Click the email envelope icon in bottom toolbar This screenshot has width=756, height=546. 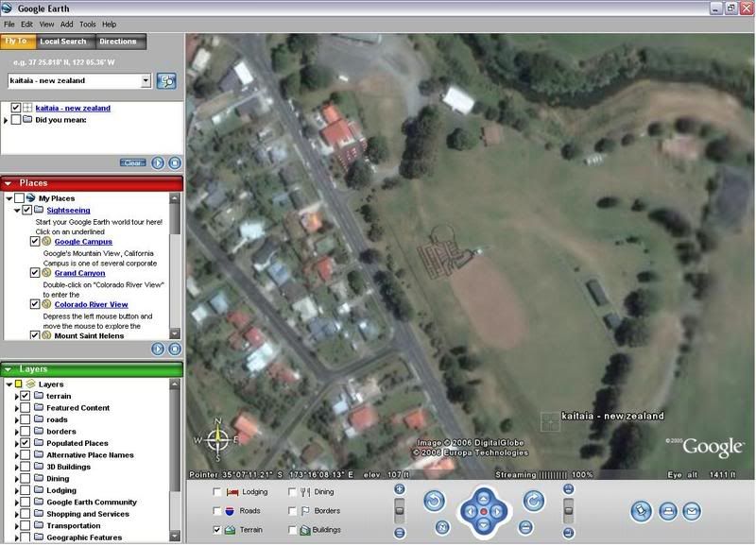tap(692, 511)
